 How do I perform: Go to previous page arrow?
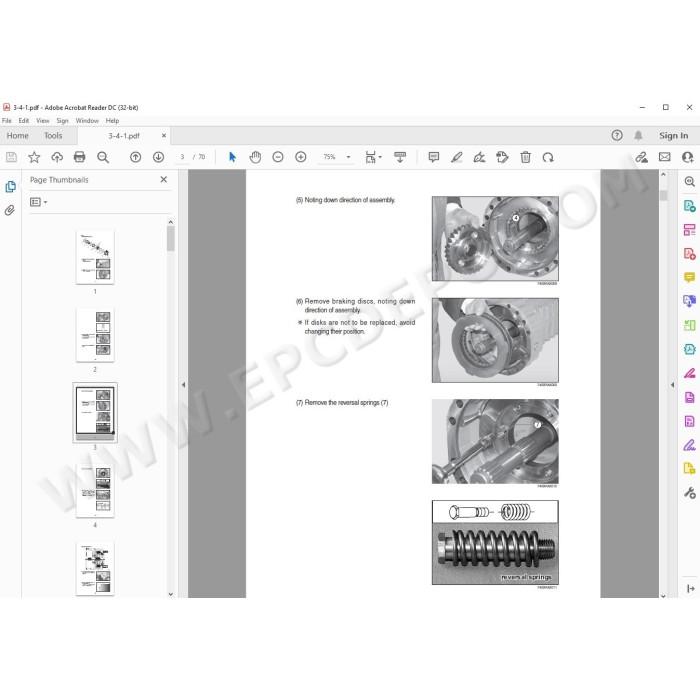(x=135, y=157)
